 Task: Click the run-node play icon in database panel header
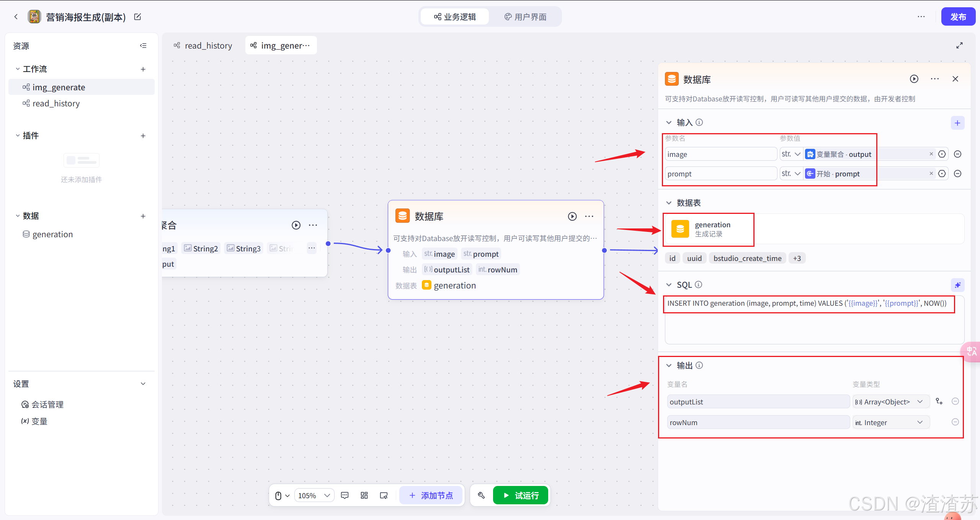coord(914,79)
